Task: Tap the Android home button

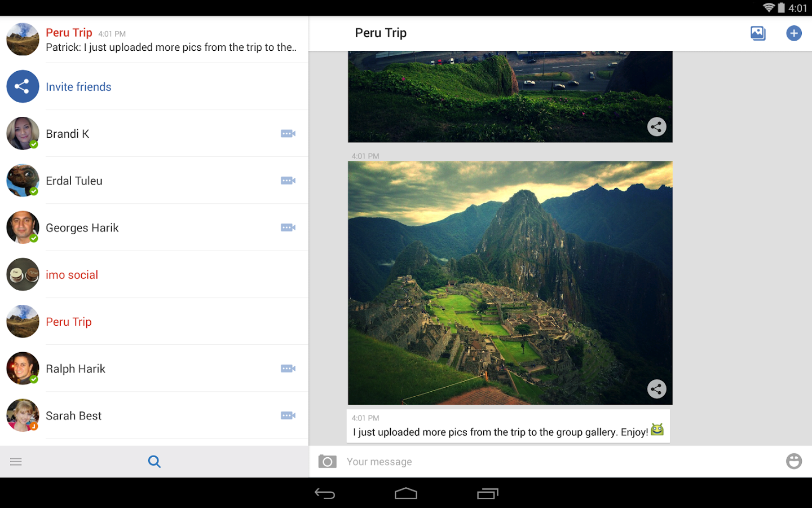Action: point(406,494)
